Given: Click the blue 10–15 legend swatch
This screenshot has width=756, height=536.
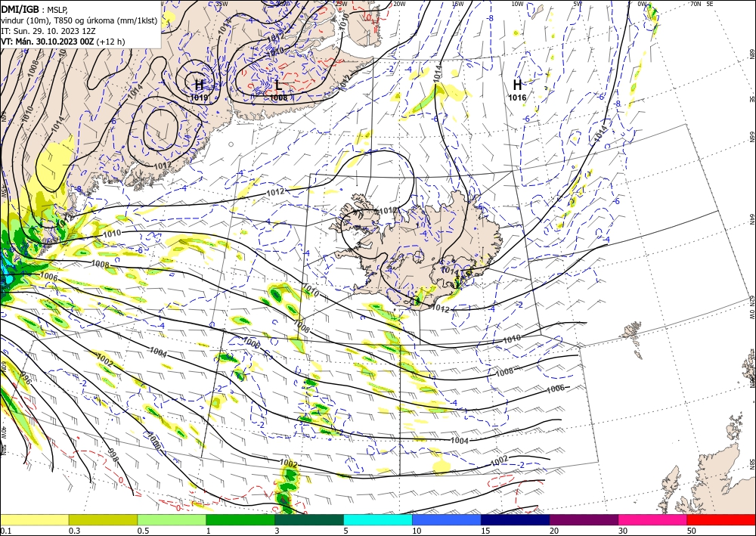Looking at the screenshot, I should click(x=447, y=519).
